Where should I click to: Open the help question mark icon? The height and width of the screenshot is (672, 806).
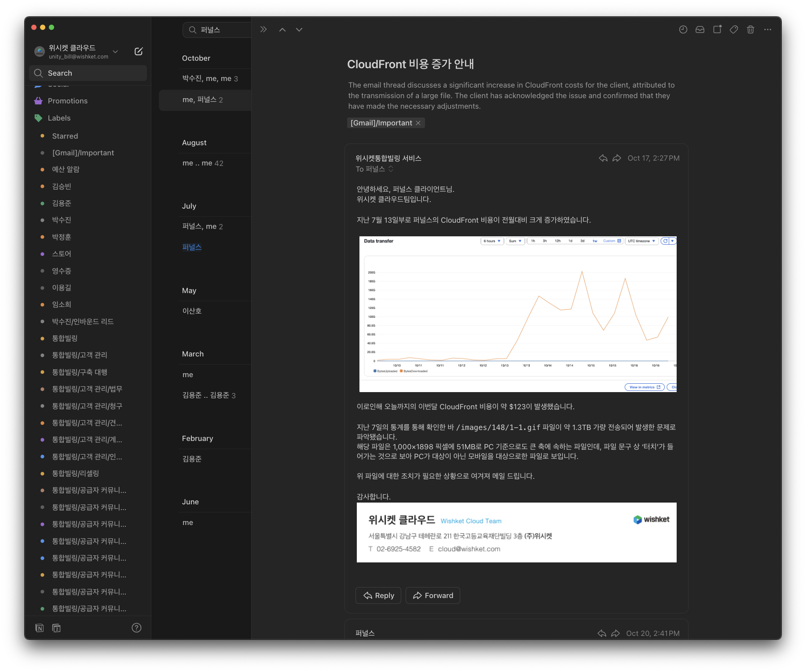pos(136,628)
